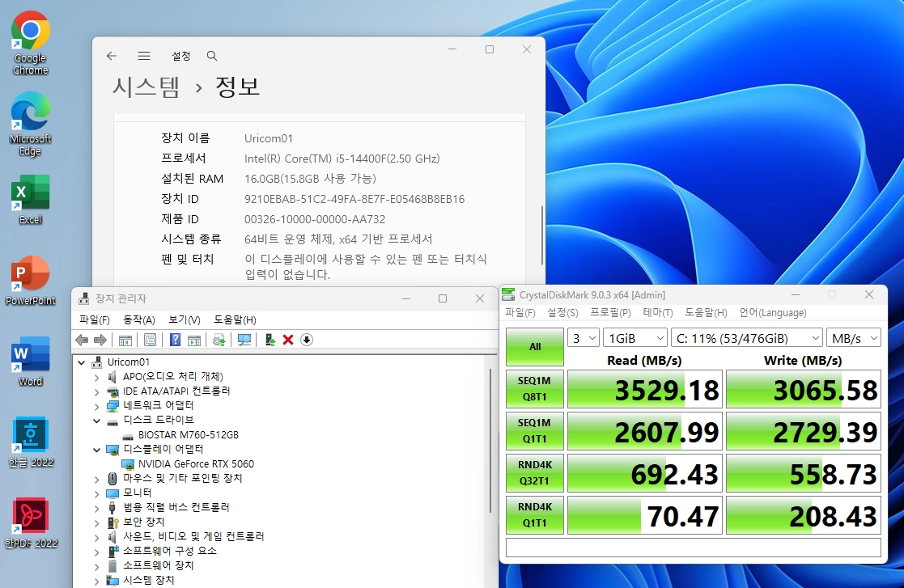Show/hide console tree toolbar icon
This screenshot has width=904, height=588.
point(125,340)
